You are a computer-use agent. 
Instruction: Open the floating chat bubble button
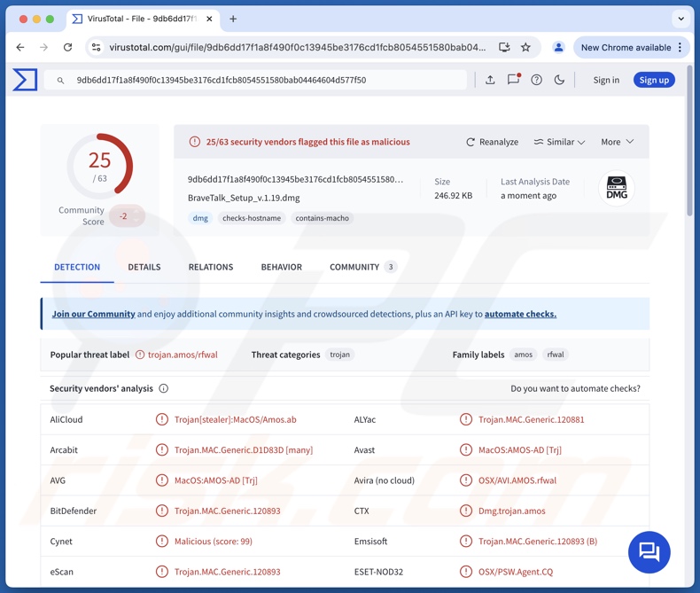click(649, 552)
